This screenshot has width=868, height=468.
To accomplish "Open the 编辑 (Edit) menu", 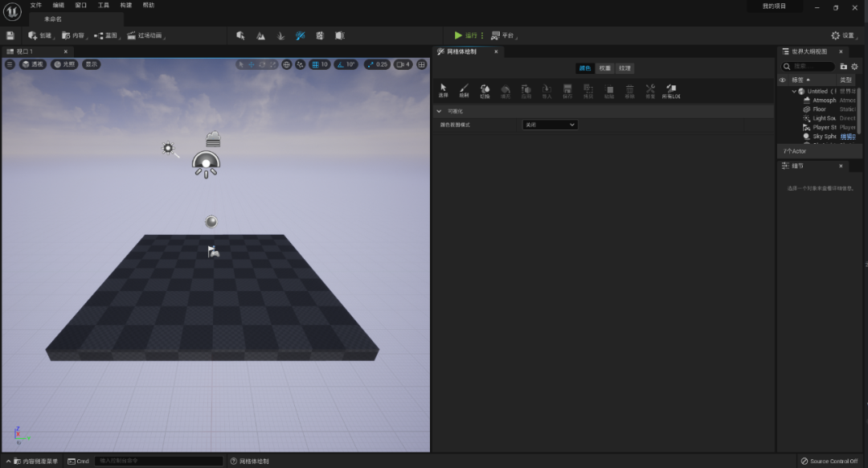I will [x=58, y=5].
